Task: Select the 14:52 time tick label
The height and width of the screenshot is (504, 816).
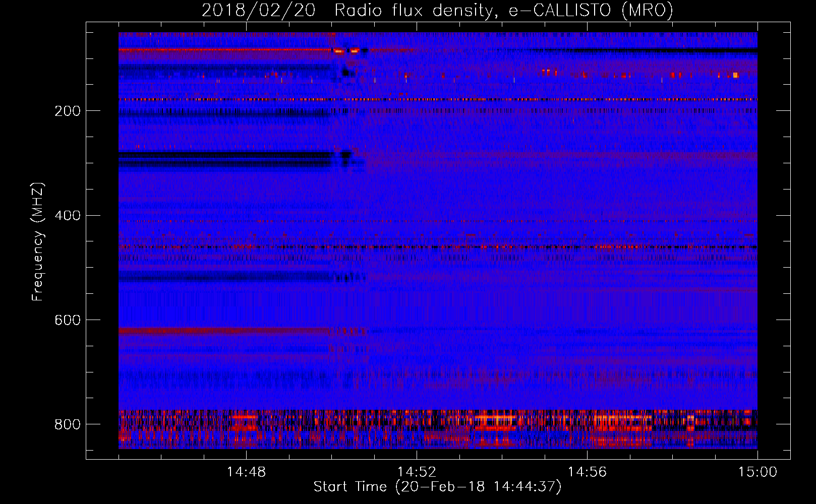Action: point(417,472)
